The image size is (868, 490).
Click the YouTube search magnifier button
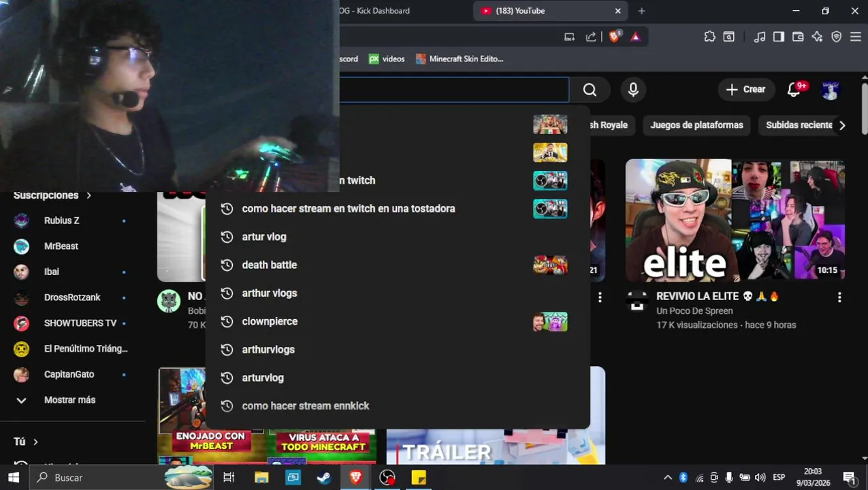pyautogui.click(x=590, y=90)
